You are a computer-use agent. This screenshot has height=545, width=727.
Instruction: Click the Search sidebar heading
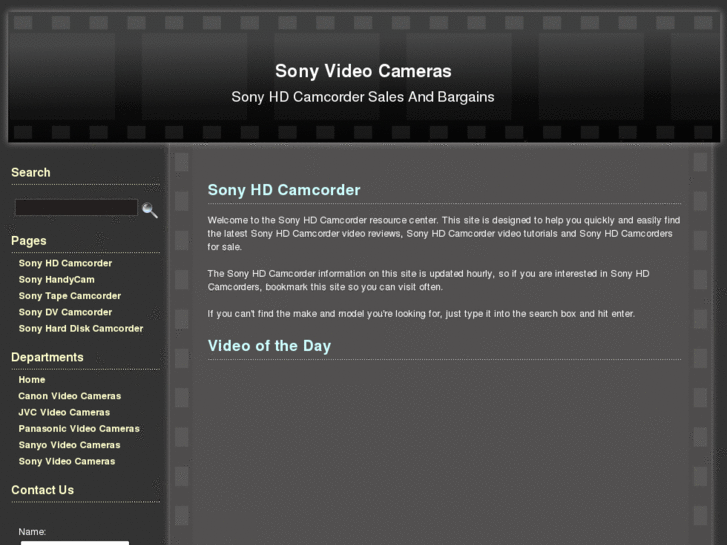(x=31, y=172)
